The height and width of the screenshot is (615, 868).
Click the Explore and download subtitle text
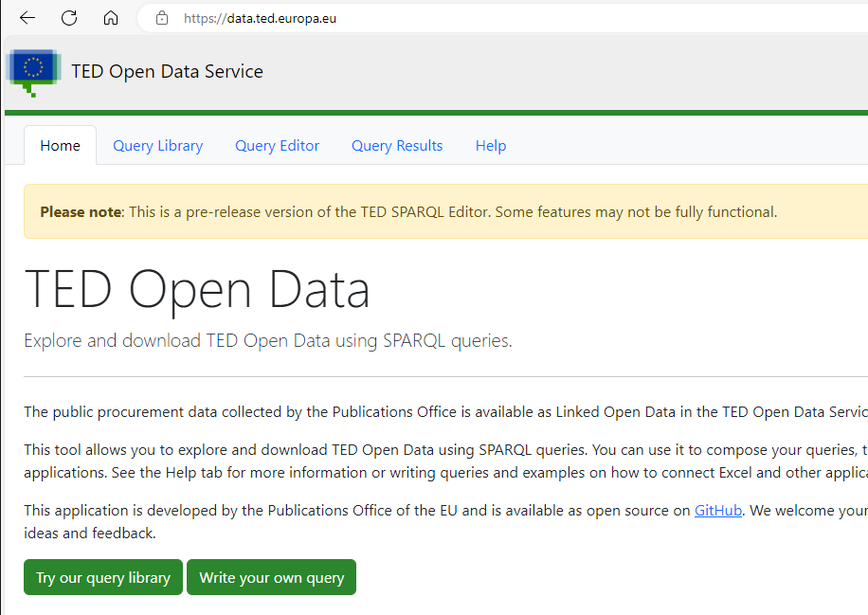(267, 341)
